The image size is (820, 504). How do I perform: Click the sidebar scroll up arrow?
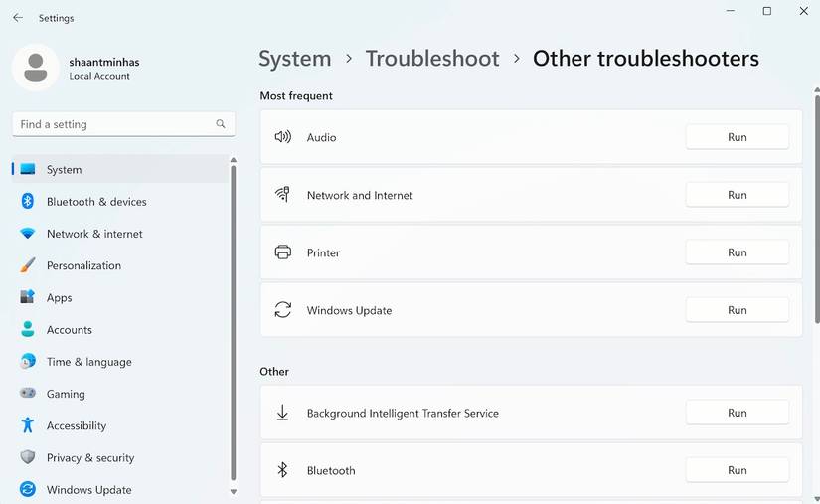[234, 159]
